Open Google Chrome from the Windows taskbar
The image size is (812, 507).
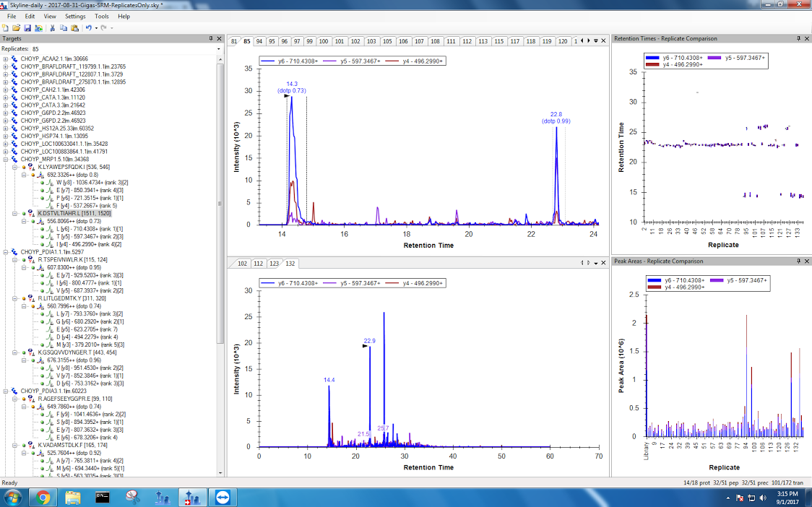43,497
